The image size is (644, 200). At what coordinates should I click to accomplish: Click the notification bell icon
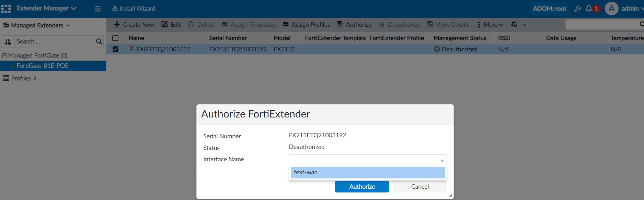pyautogui.click(x=589, y=9)
